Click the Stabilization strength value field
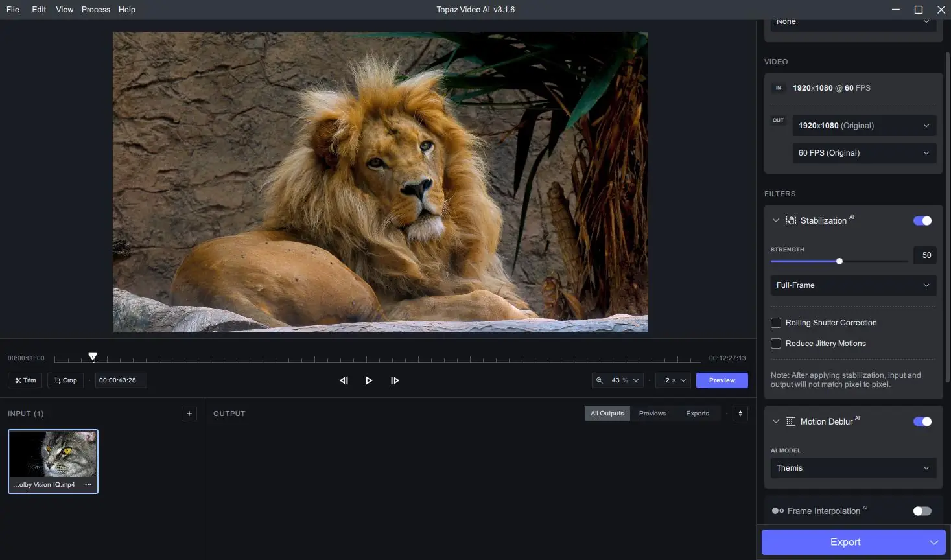This screenshot has height=560, width=951. click(925, 255)
